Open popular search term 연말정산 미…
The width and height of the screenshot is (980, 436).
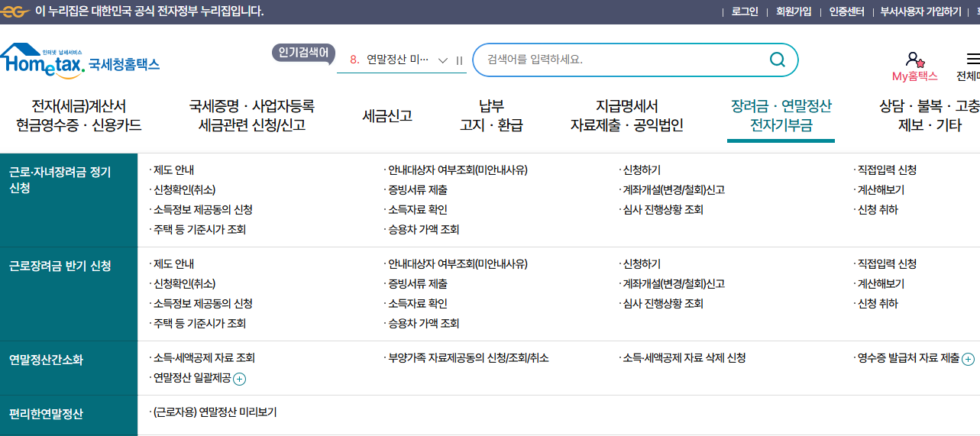click(397, 60)
